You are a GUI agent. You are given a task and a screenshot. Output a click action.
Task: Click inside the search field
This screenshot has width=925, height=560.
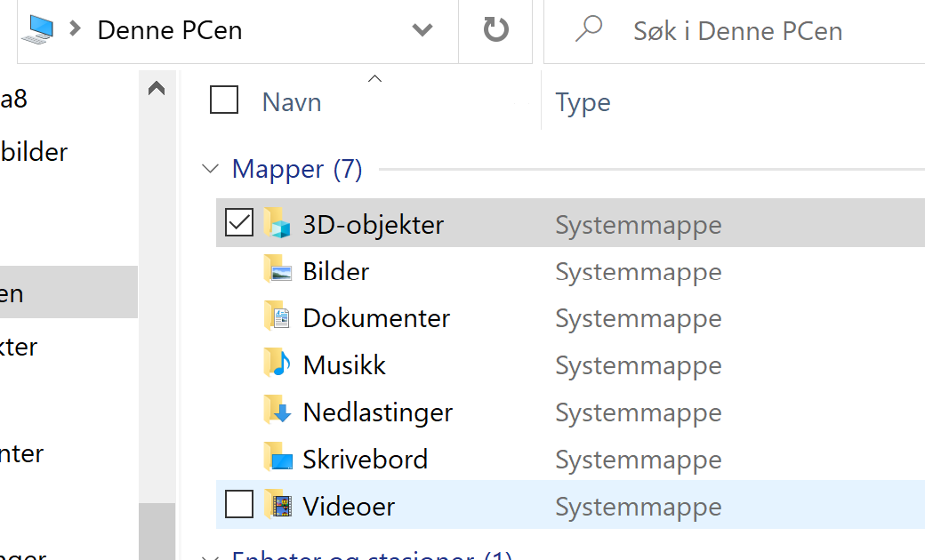pos(738,29)
